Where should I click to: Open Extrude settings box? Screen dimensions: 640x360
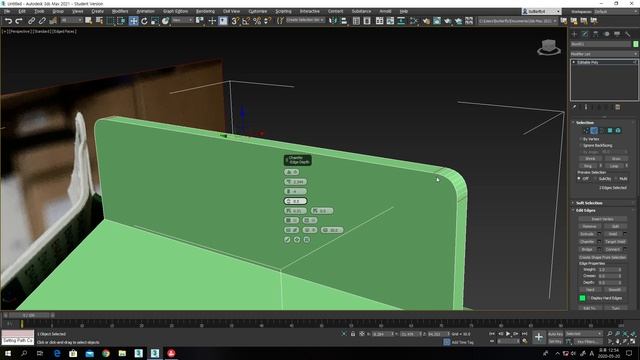[x=599, y=234]
